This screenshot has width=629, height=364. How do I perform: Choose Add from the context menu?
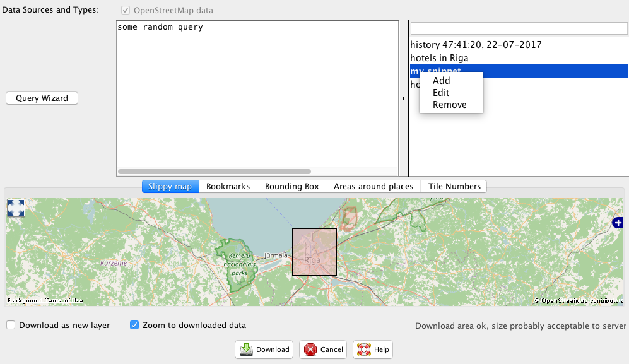coord(442,81)
